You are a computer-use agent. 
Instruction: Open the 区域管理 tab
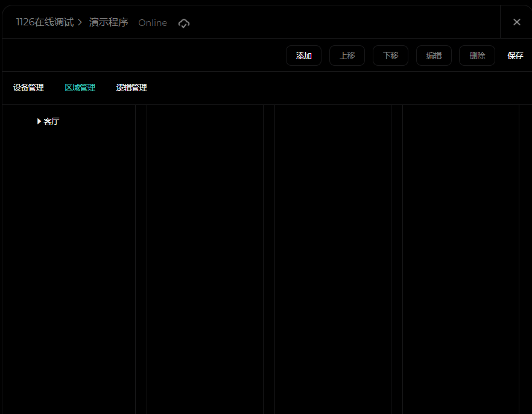[x=80, y=88]
